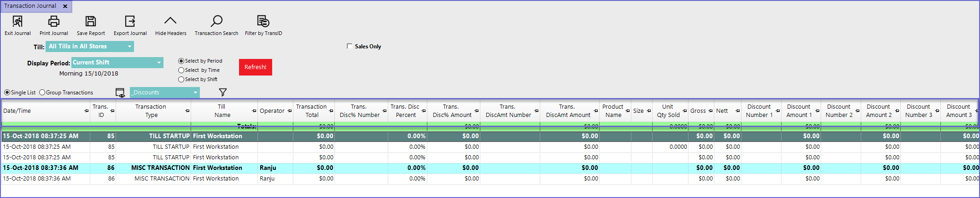This screenshot has height=198, width=980.
Task: Click Filter by TransID icon
Action: point(263,21)
